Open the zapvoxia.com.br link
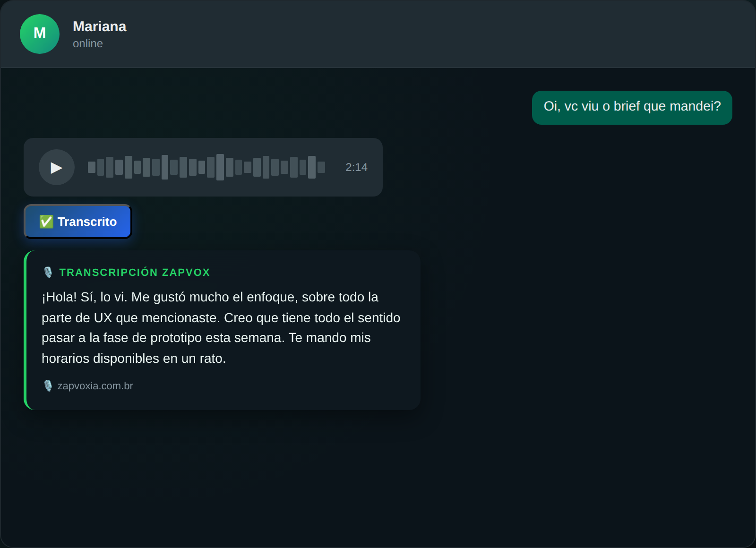Image resolution: width=756 pixels, height=548 pixels. (95, 386)
